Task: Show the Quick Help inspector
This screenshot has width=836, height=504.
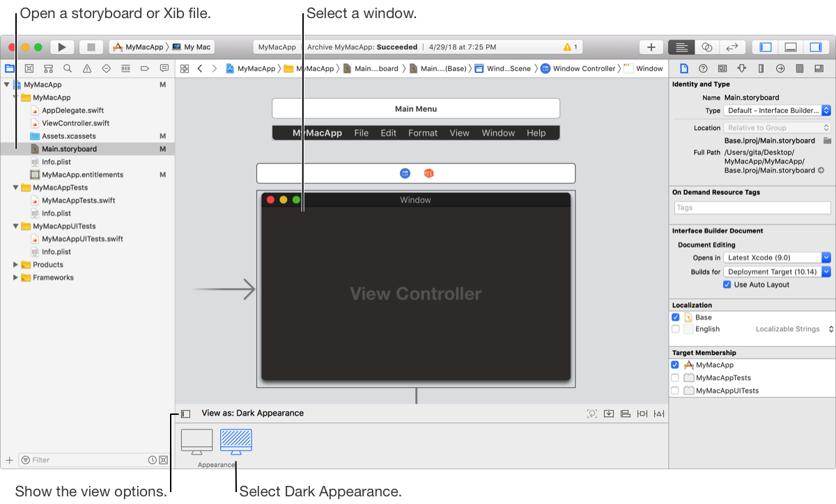Action: (x=703, y=68)
